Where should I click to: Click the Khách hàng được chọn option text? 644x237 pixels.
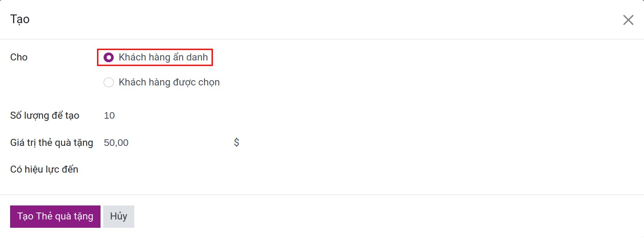coord(169,82)
